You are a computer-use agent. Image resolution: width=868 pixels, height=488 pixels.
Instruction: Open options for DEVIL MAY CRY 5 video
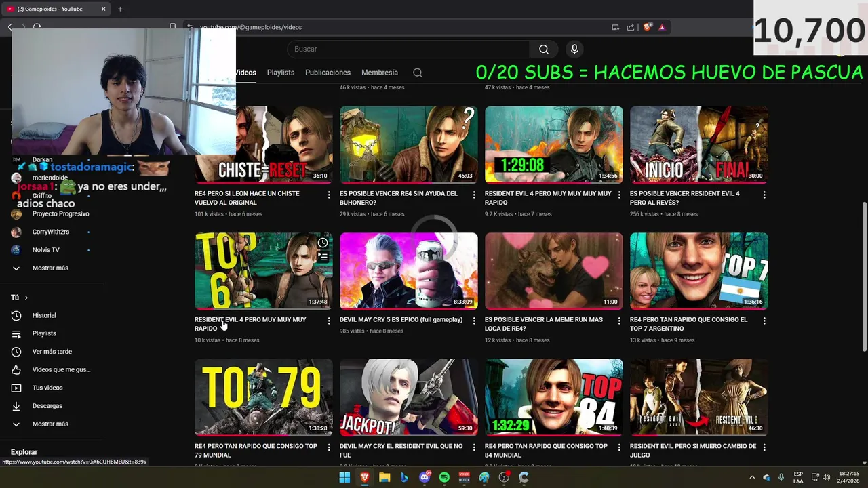[x=474, y=321]
